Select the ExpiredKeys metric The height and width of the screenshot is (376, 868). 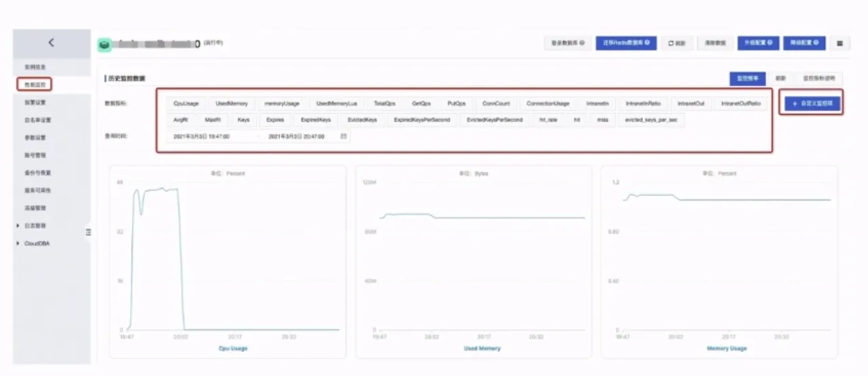tap(316, 120)
